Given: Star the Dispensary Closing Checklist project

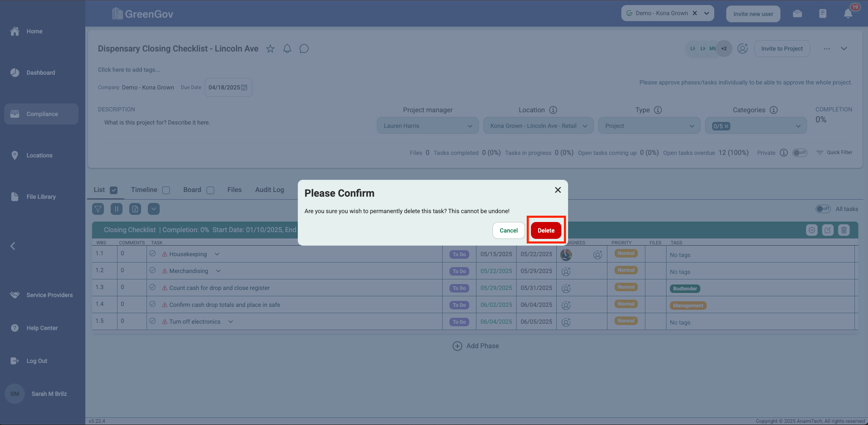Looking at the screenshot, I should [270, 49].
